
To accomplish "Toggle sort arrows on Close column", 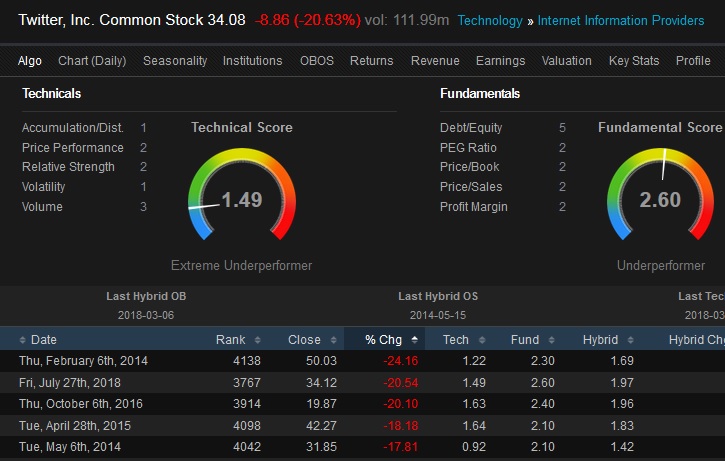I will [x=333, y=340].
